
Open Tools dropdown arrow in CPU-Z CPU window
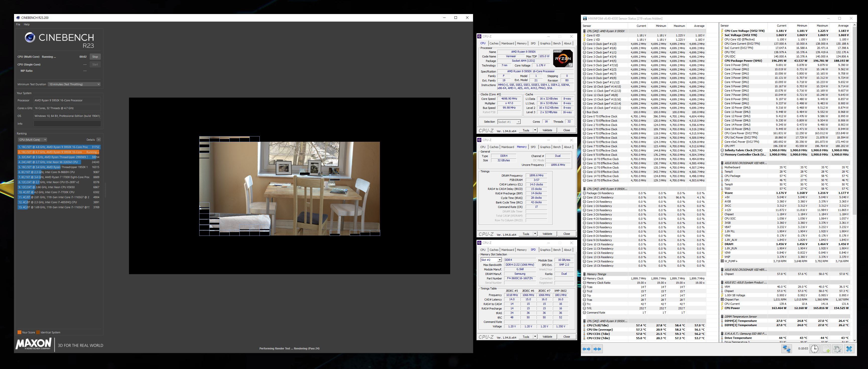click(x=535, y=130)
